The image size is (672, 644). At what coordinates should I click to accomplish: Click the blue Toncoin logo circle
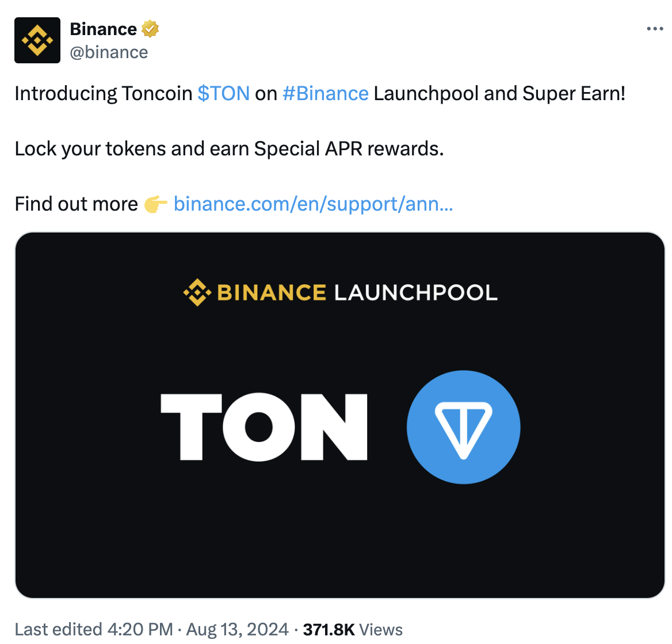pos(463,427)
